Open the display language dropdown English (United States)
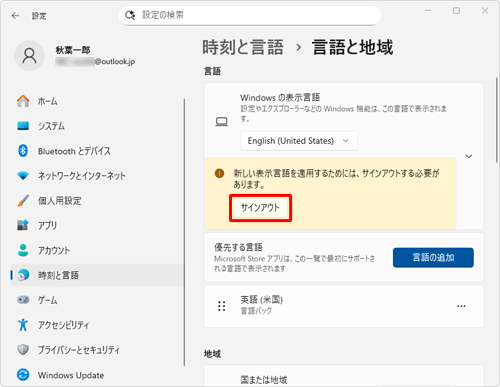500x387 pixels. 299,141
